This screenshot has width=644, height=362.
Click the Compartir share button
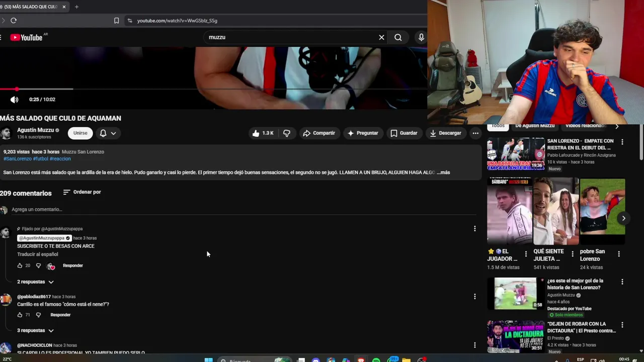(x=319, y=133)
